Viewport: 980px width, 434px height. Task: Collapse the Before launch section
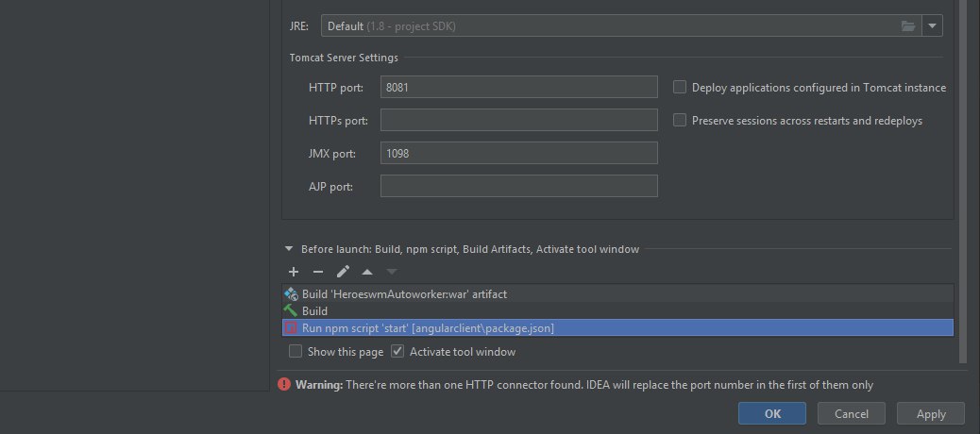[x=289, y=248]
